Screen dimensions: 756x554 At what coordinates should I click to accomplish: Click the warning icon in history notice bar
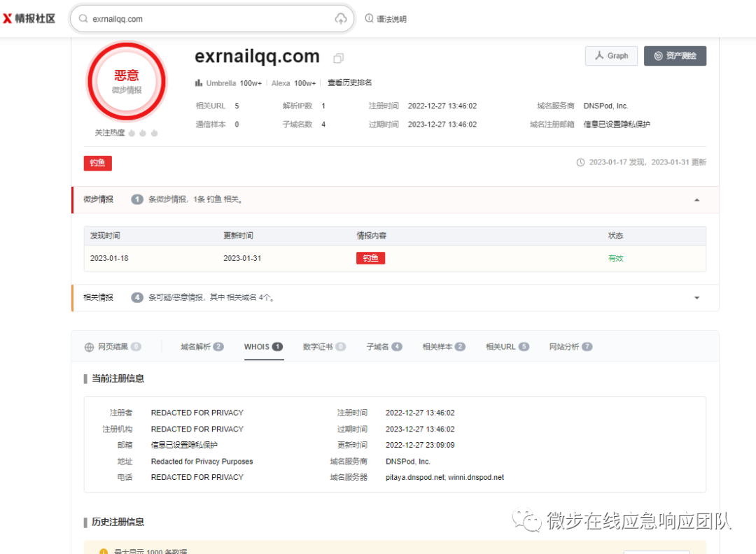[x=103, y=551]
